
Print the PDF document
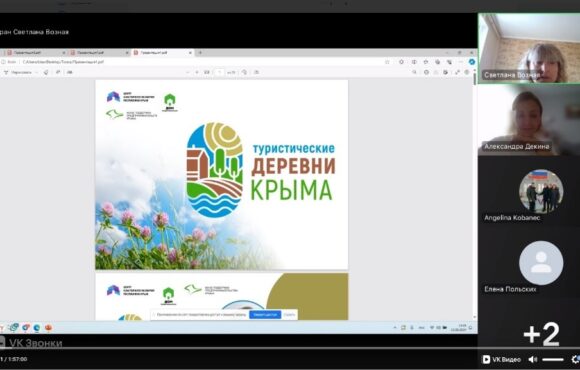click(426, 73)
